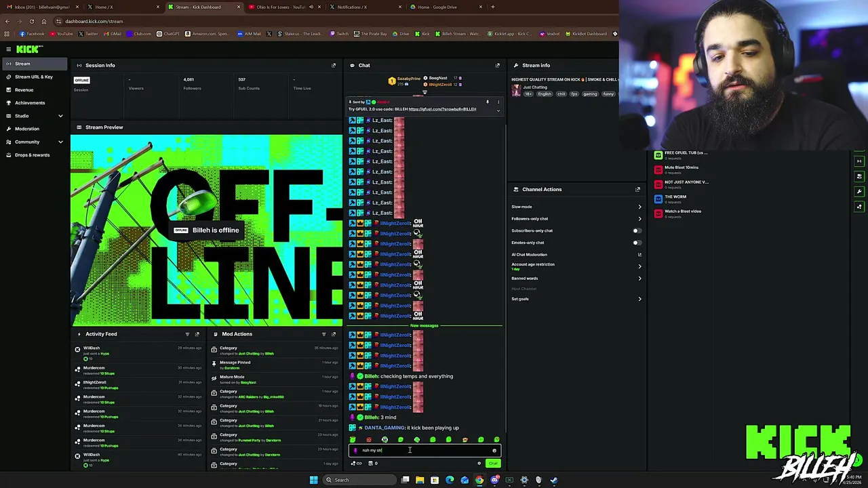Open the Kick hamburger menu
868x488 pixels.
pyautogui.click(x=8, y=49)
